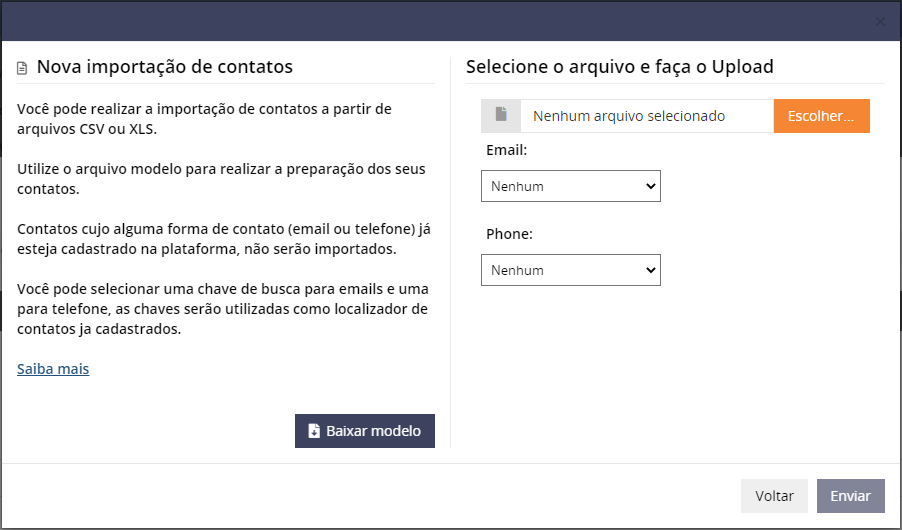902x530 pixels.
Task: Submit the import with Enviar
Action: pyautogui.click(x=851, y=496)
